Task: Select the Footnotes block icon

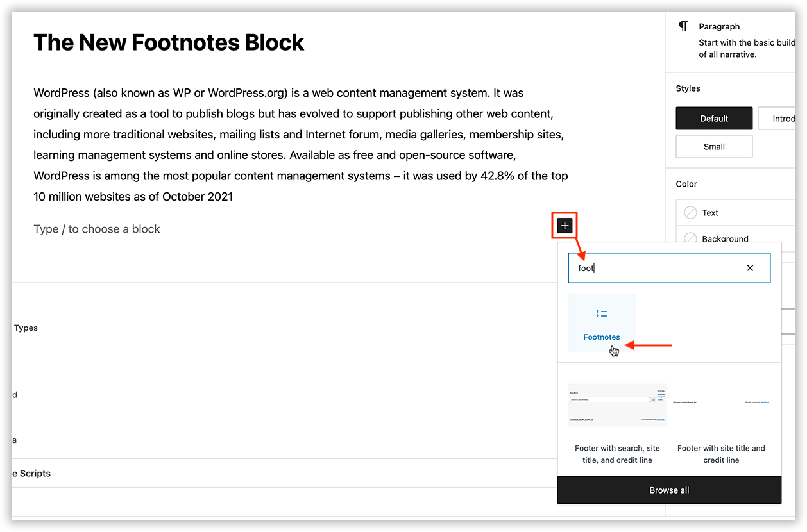Action: pyautogui.click(x=601, y=314)
